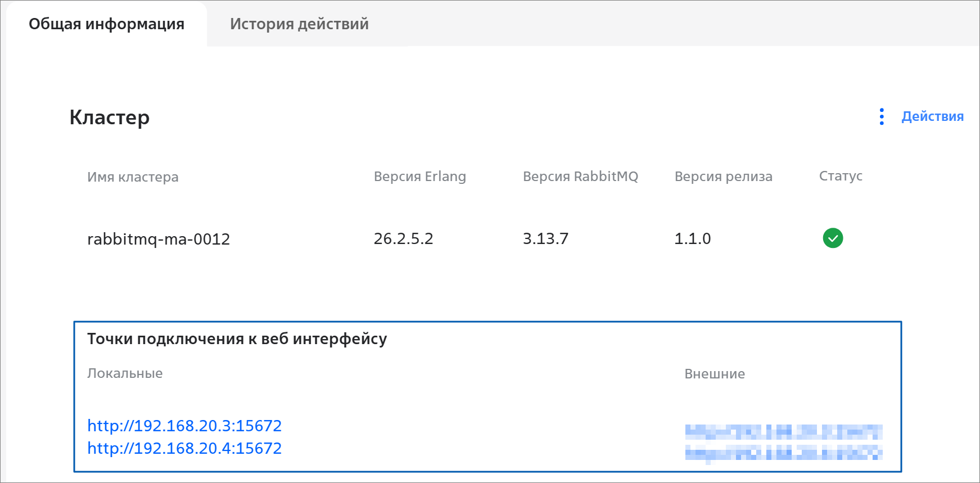Click the second blurred external link
980x483 pixels.
pos(783,453)
